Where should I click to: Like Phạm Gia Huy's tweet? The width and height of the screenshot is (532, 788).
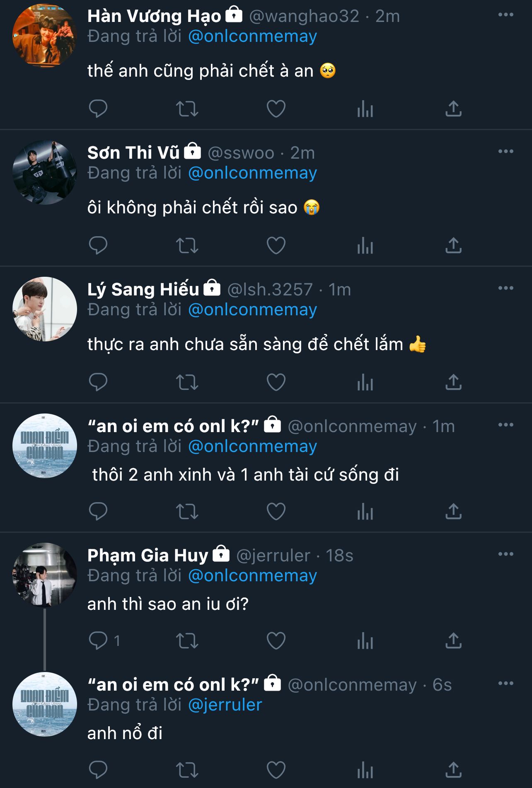click(276, 641)
